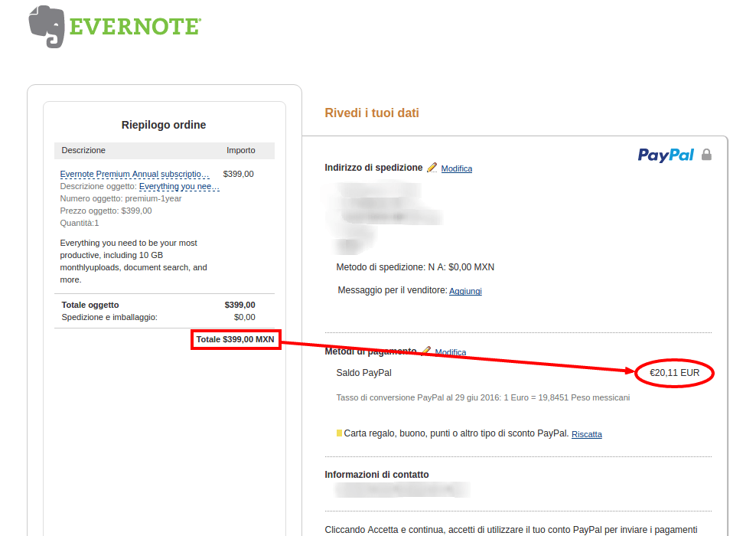Click the Importo column header

tap(240, 150)
